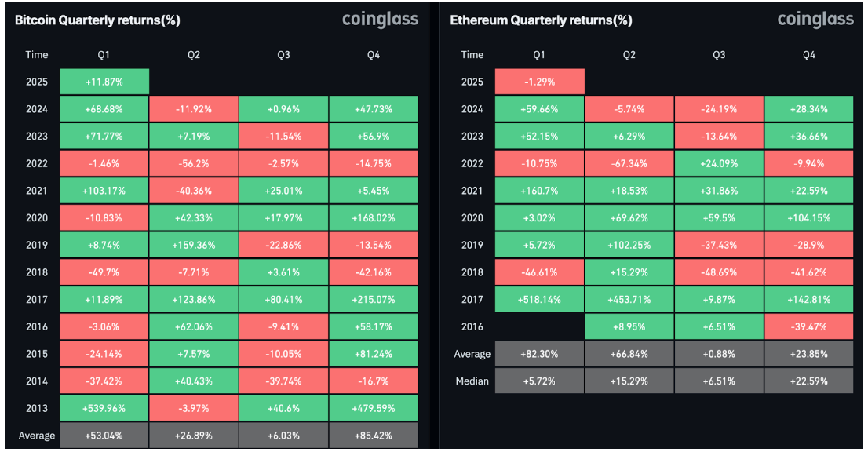Click the red -56.2% Bitcoin cell
This screenshot has width=868, height=452.
click(193, 164)
